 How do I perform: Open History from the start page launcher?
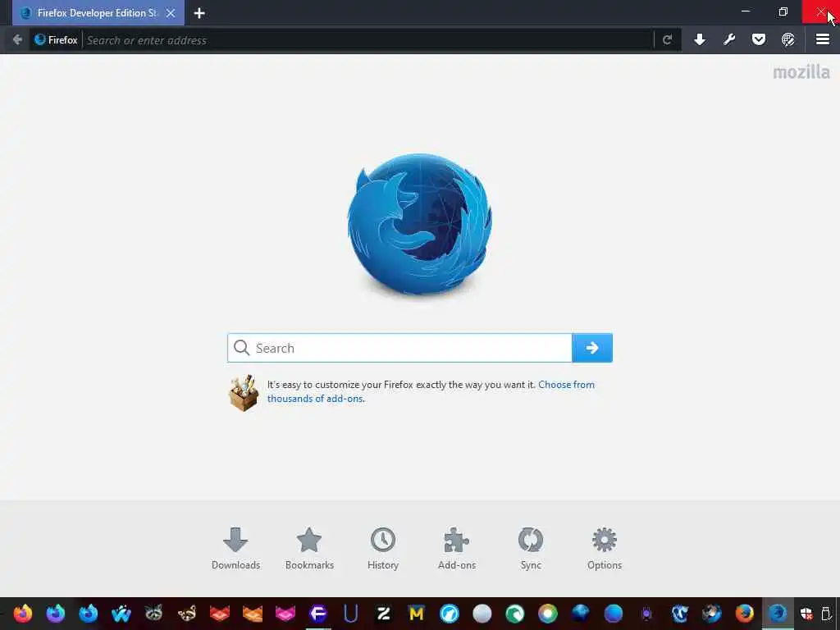click(x=383, y=549)
